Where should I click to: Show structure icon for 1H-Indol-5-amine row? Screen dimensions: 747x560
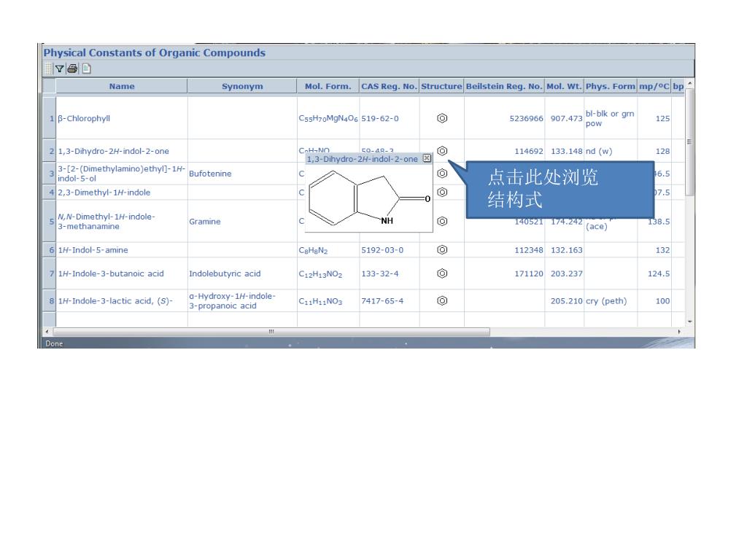442,250
